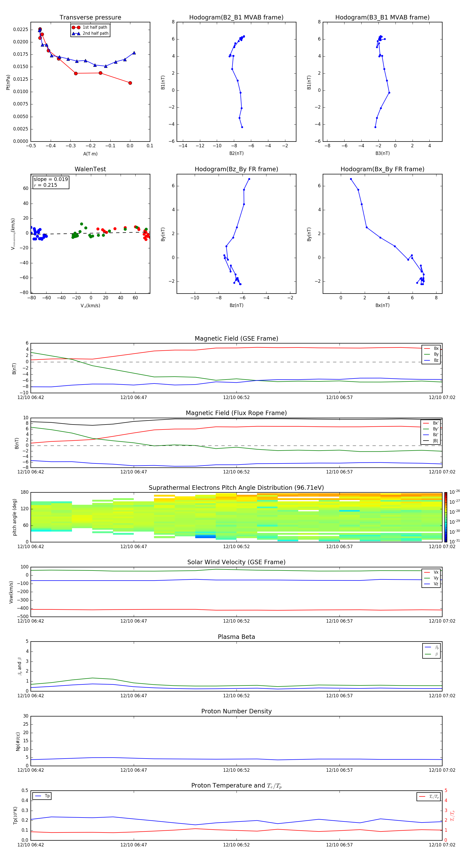
Task: Click the 'Vx' velocity legend entry
Action: pyautogui.click(x=431, y=572)
